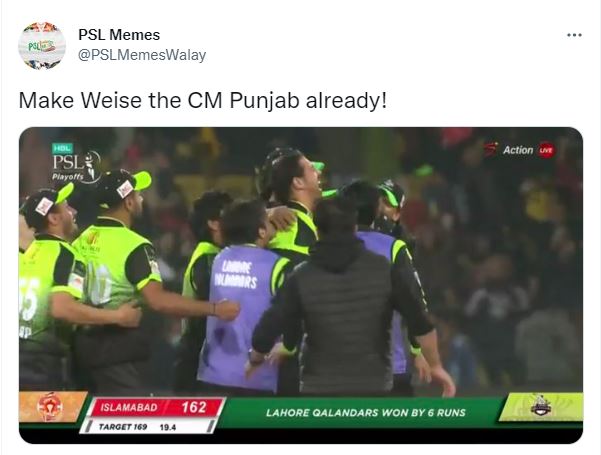This screenshot has width=601, height=455.
Task: Click the Action channel logo
Action: click(510, 149)
